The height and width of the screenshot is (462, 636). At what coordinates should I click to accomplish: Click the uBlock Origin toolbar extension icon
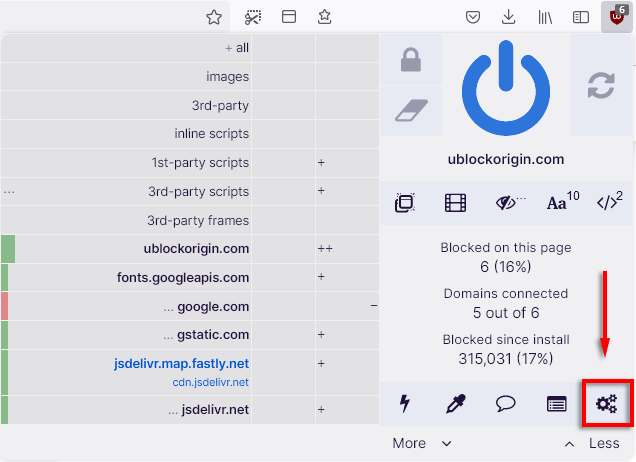[x=617, y=17]
